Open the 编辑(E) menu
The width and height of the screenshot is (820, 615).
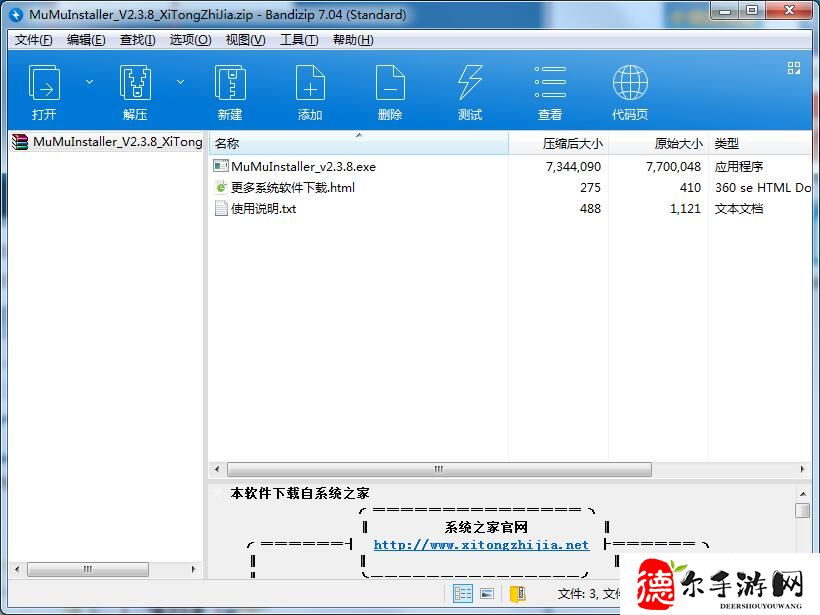(x=86, y=40)
